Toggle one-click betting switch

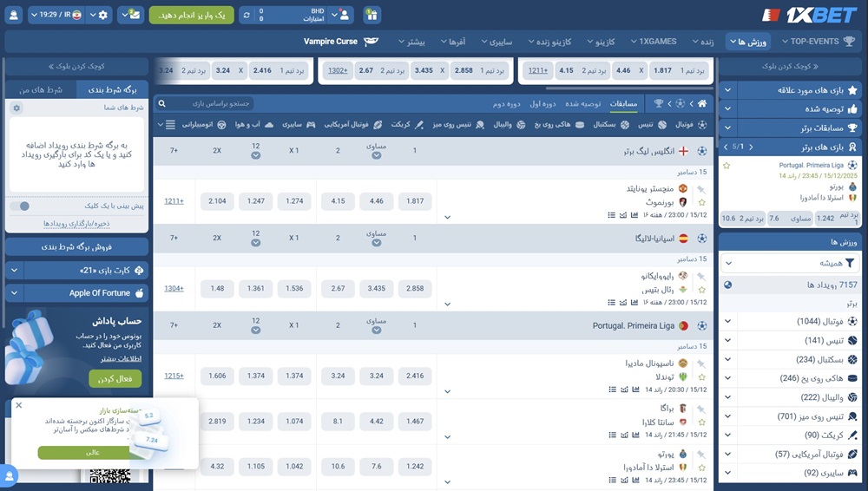21,206
